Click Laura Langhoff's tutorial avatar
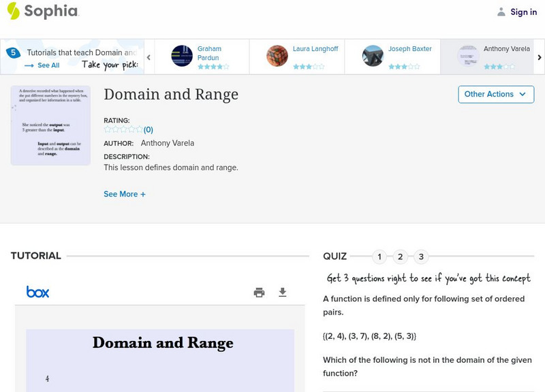545x392 pixels. tap(277, 56)
